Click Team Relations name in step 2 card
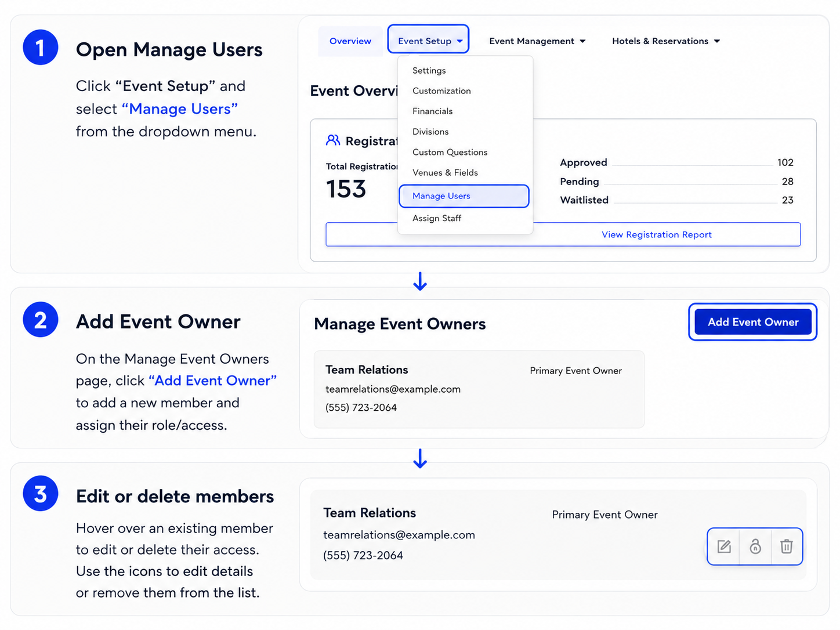840x630 pixels. (x=367, y=370)
